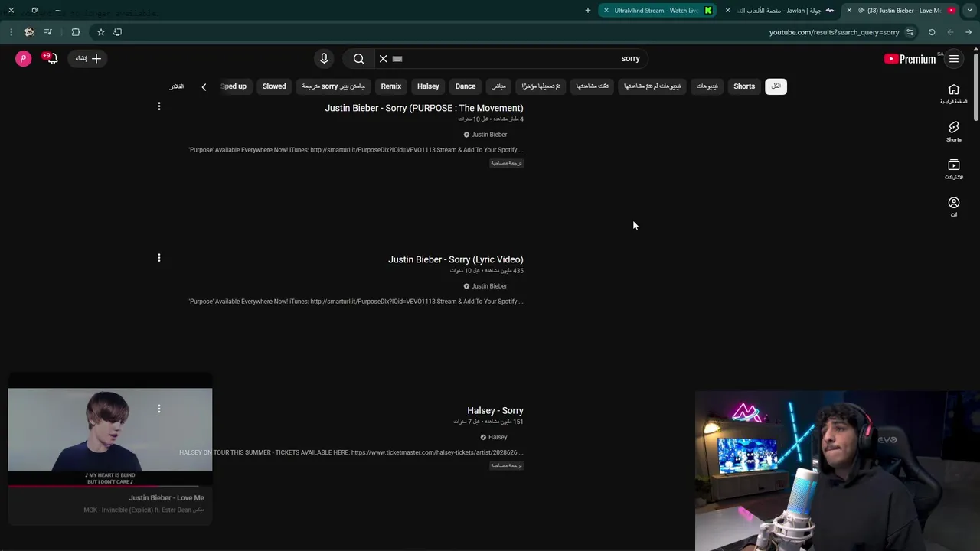
Task: Open the pink profile avatar menu
Action: 24,58
